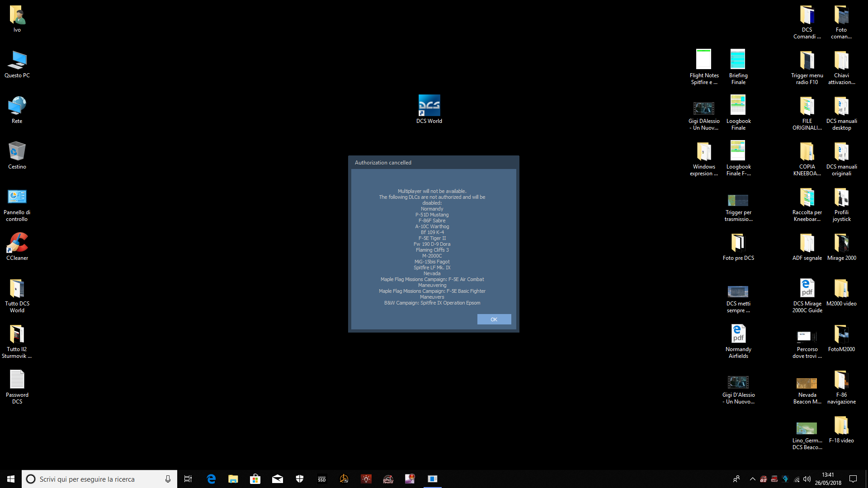This screenshot has height=488, width=868.
Task: Select the FotoM2000 folder
Action: point(841,338)
